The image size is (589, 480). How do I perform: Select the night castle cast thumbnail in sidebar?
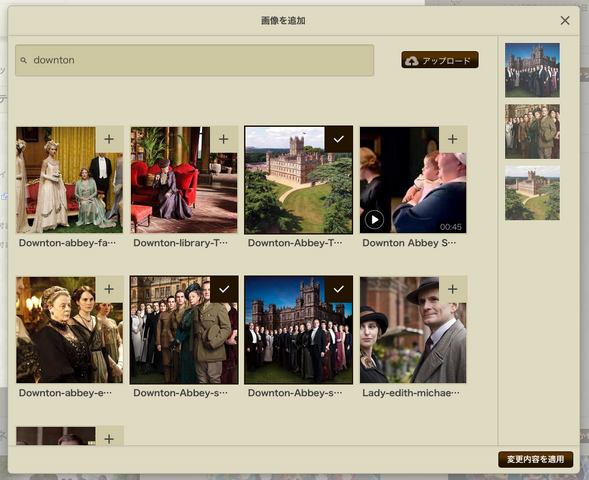(532, 70)
